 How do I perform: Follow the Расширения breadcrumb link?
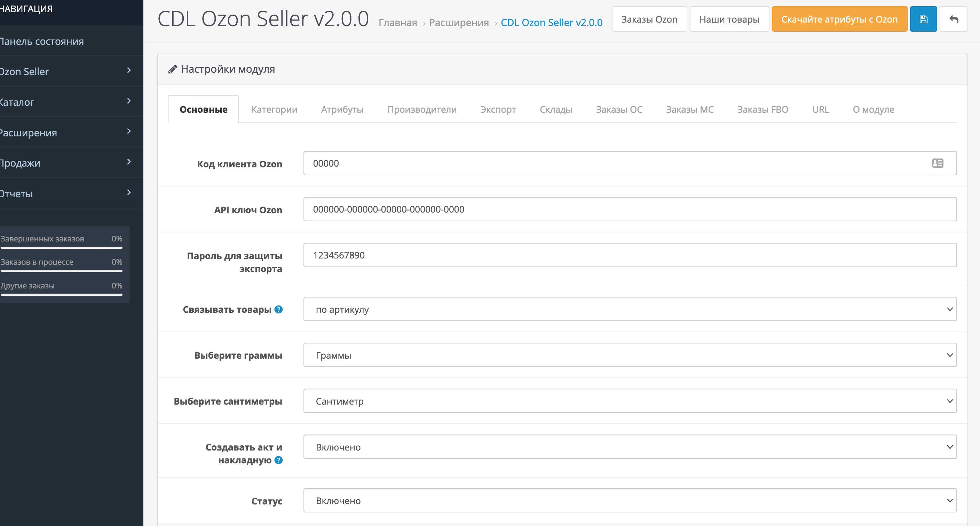[459, 23]
